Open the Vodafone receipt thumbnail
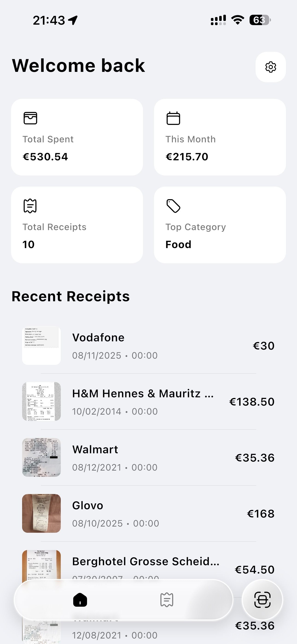 pos(41,345)
